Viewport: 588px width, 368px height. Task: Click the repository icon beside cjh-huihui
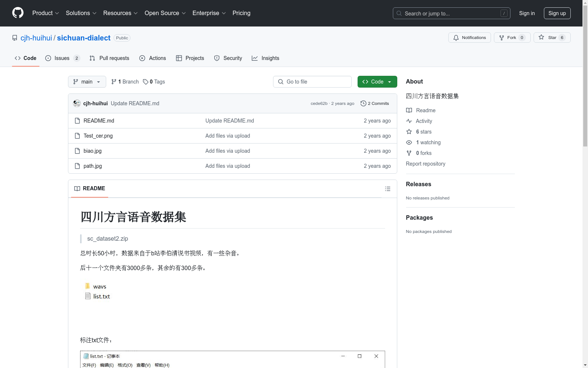tap(15, 38)
